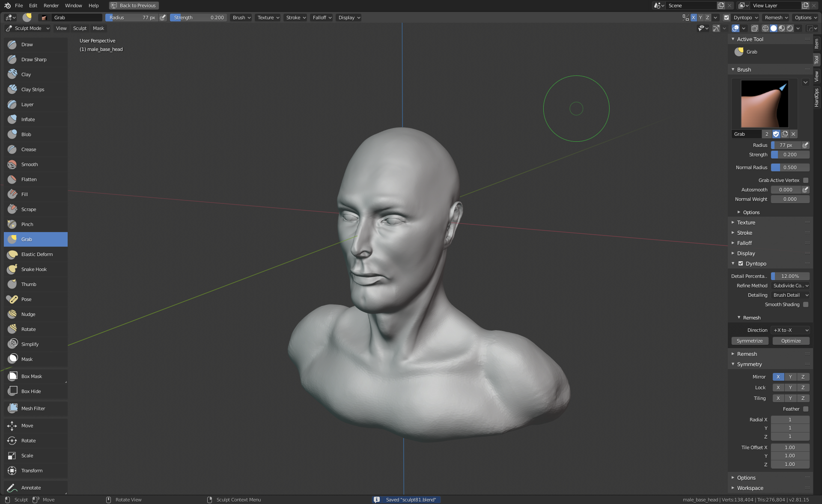
Task: Enable the Grab Active Vertex checkbox
Action: 805,180
